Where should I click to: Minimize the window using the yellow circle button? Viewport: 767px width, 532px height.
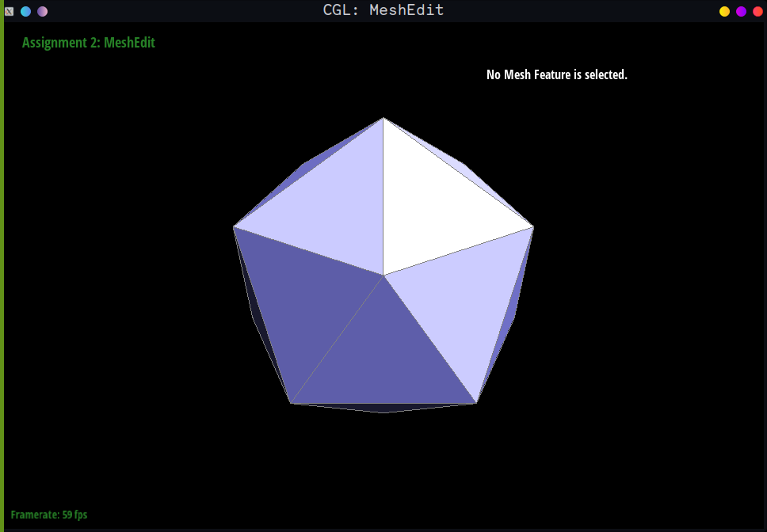click(724, 11)
